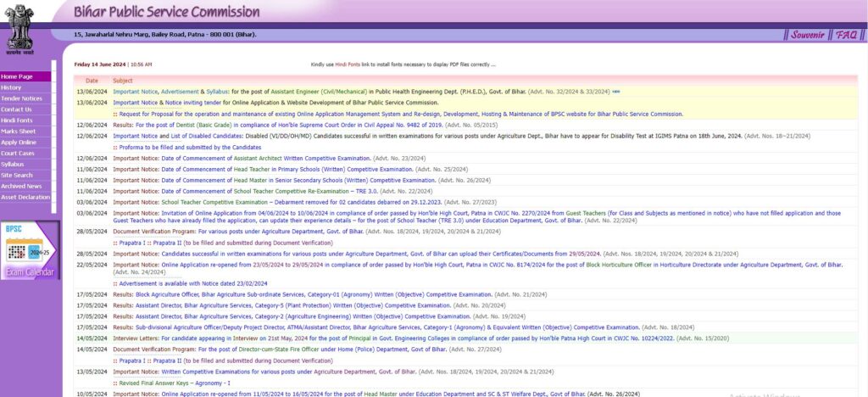Open the Hindi Fonts sidebar item

(x=18, y=120)
